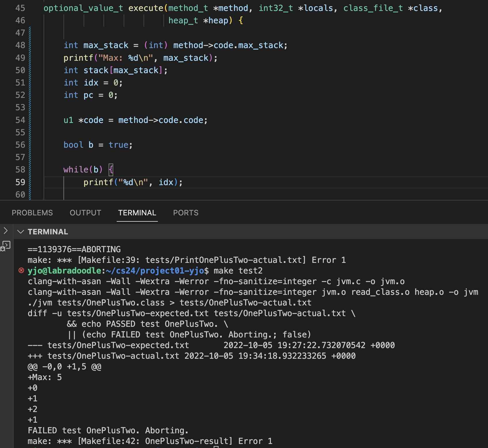The height and width of the screenshot is (448, 488).
Task: Click the true keyword on line 56
Action: tap(118, 145)
